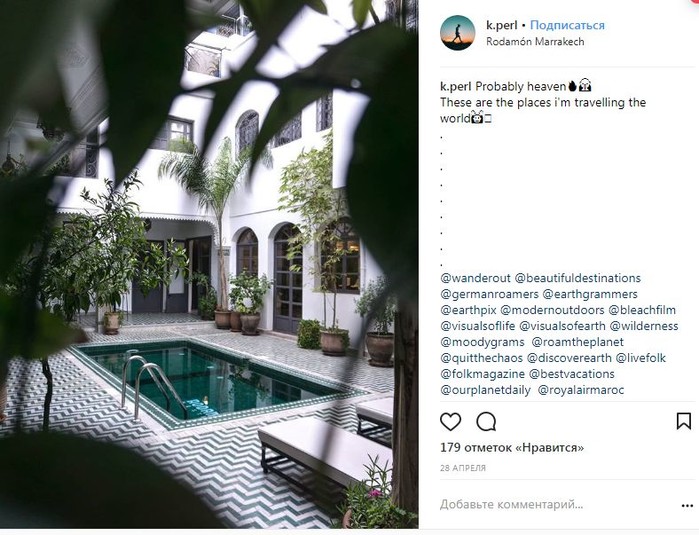Open the three-dot more options menu
The height and width of the screenshot is (535, 699).
coord(687,506)
